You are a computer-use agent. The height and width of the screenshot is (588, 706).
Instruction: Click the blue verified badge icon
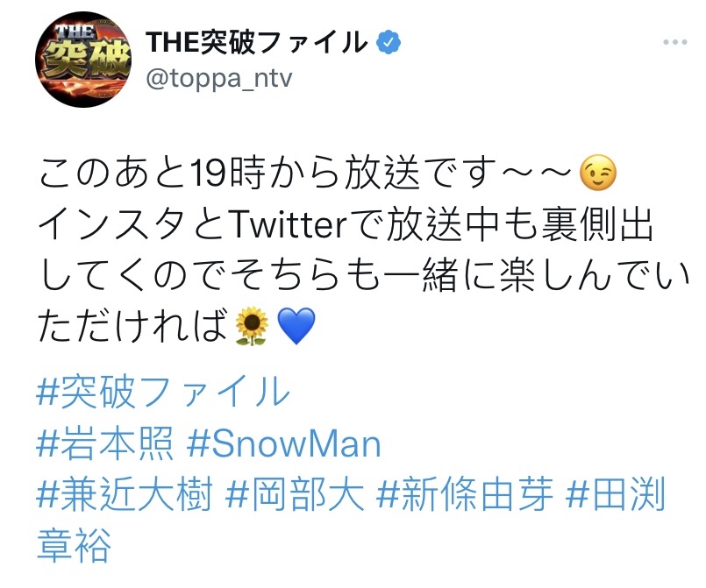click(x=389, y=43)
